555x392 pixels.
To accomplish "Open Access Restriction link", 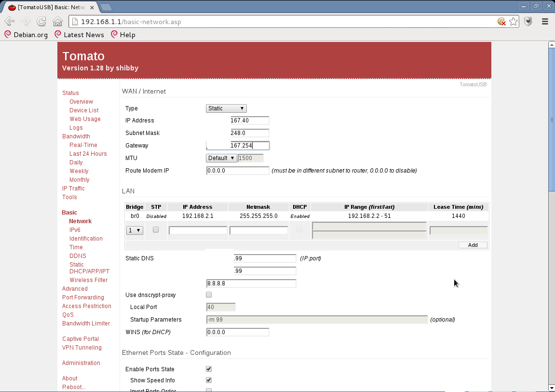I will click(x=87, y=306).
